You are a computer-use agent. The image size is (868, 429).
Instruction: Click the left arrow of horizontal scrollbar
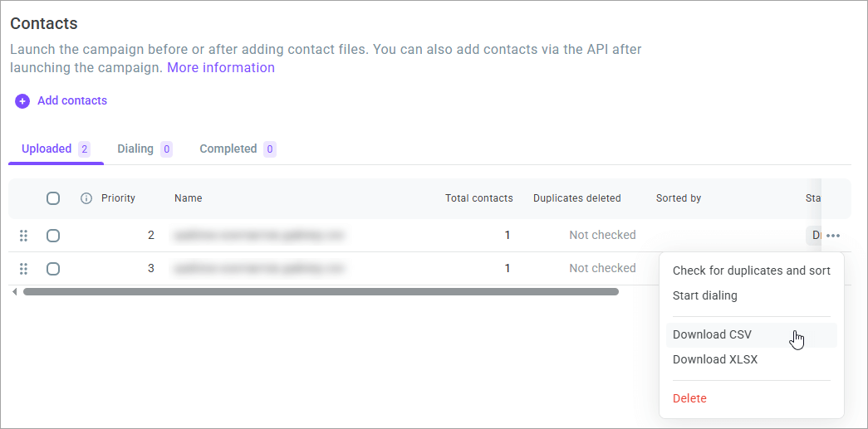14,292
